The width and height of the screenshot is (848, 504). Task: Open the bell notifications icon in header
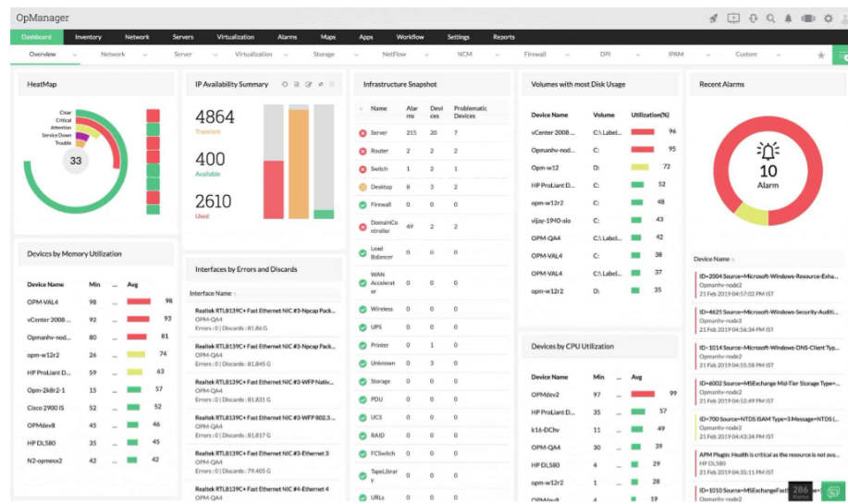[x=789, y=18]
